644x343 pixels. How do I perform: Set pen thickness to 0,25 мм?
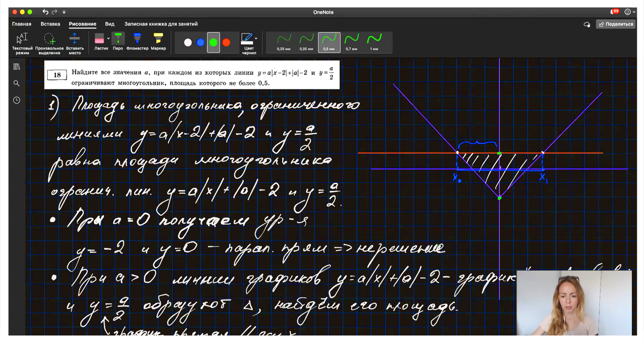[284, 41]
